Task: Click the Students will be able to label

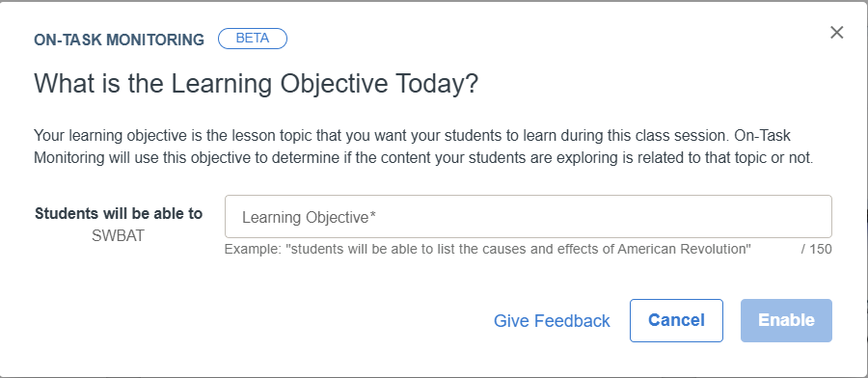Action: click(x=119, y=214)
